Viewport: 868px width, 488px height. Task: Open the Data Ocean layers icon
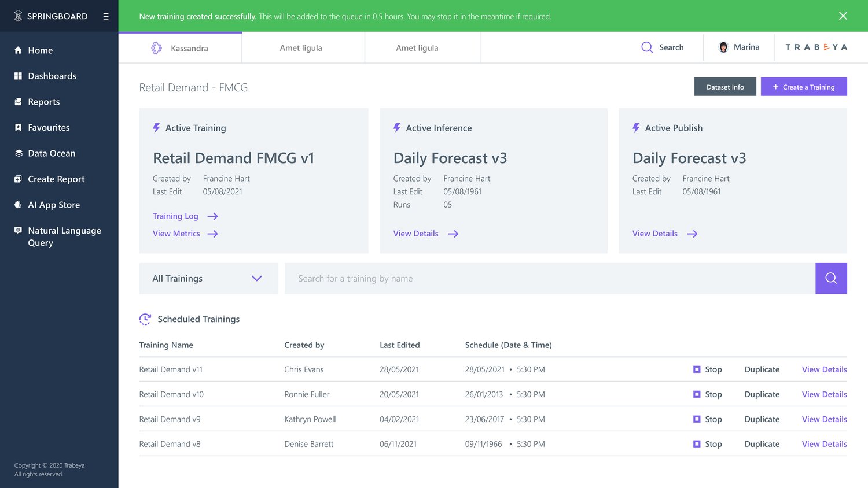coord(18,153)
